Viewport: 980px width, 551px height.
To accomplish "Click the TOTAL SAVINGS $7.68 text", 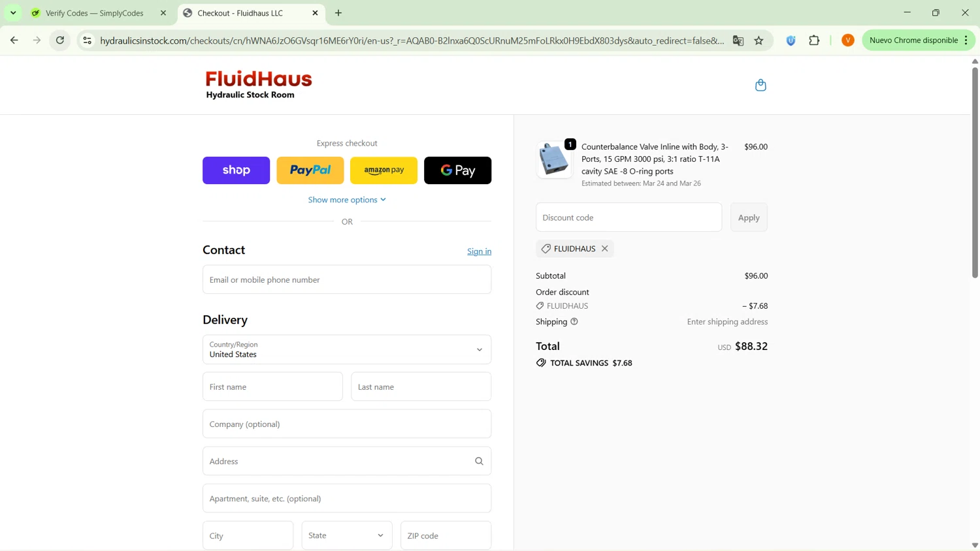I will pyautogui.click(x=591, y=363).
